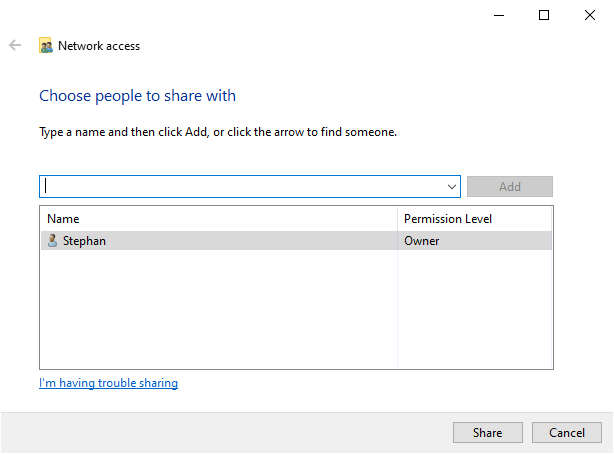Click the divider between Name and Permission Level
The image size is (614, 454).
398,218
